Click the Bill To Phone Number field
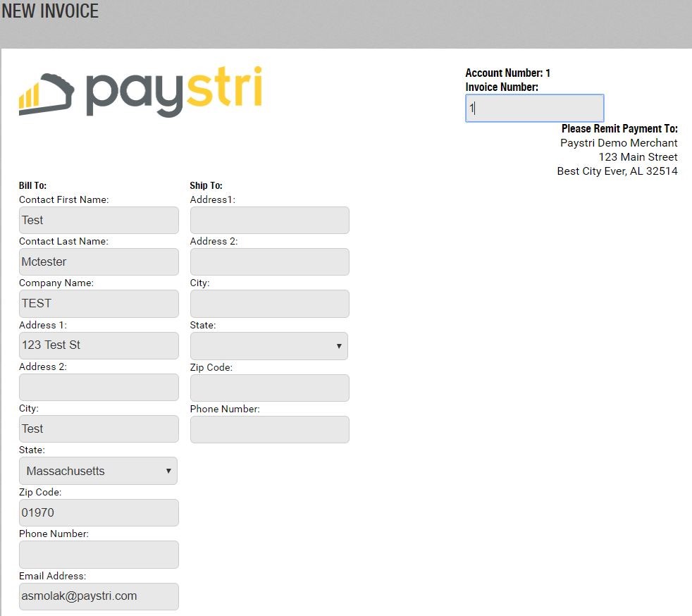The height and width of the screenshot is (616, 692). [x=98, y=555]
